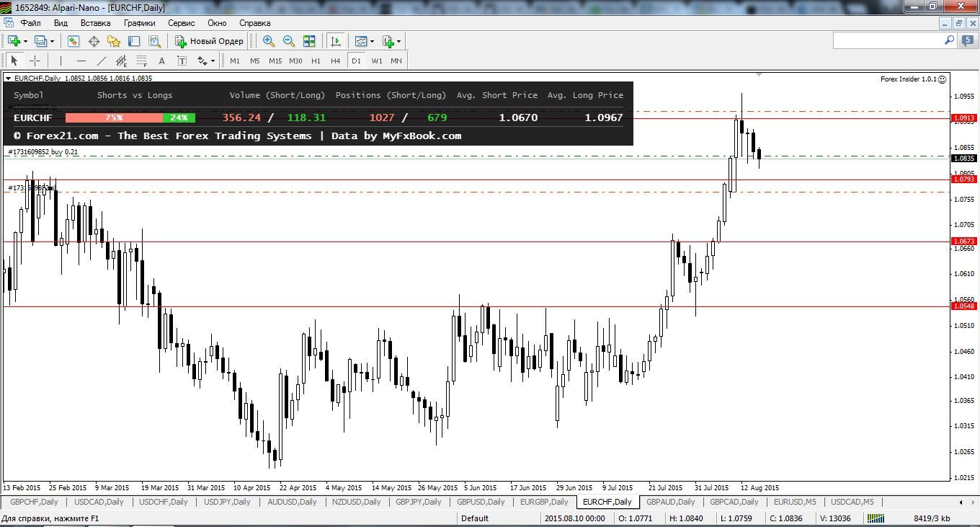Switch timeframe to M15
980x527 pixels.
coord(275,61)
